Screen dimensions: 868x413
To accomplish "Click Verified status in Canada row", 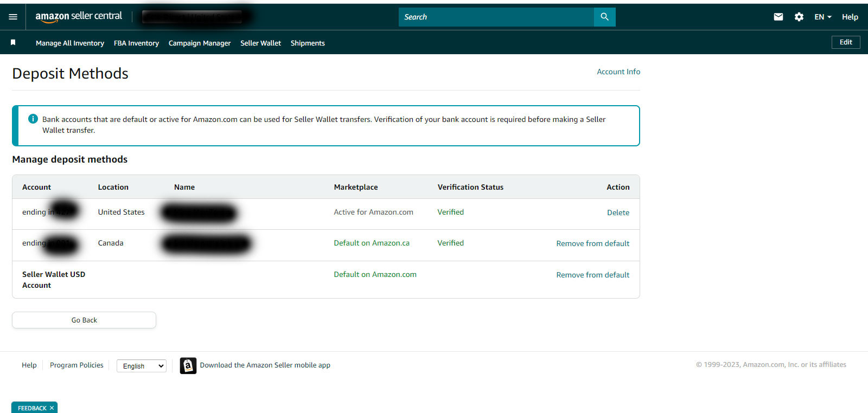I will 450,243.
